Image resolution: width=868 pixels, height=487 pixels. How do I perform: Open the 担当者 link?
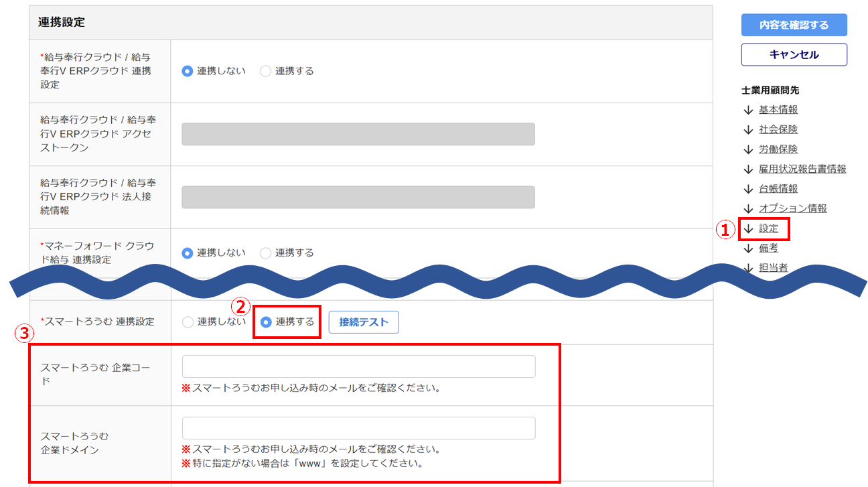click(774, 268)
